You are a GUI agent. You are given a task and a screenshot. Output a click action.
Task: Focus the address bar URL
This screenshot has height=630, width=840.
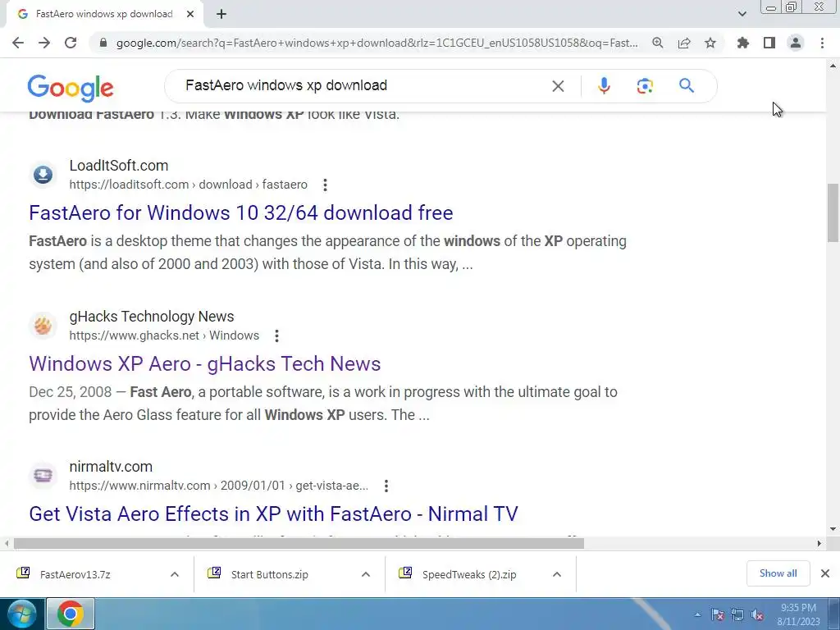377,43
